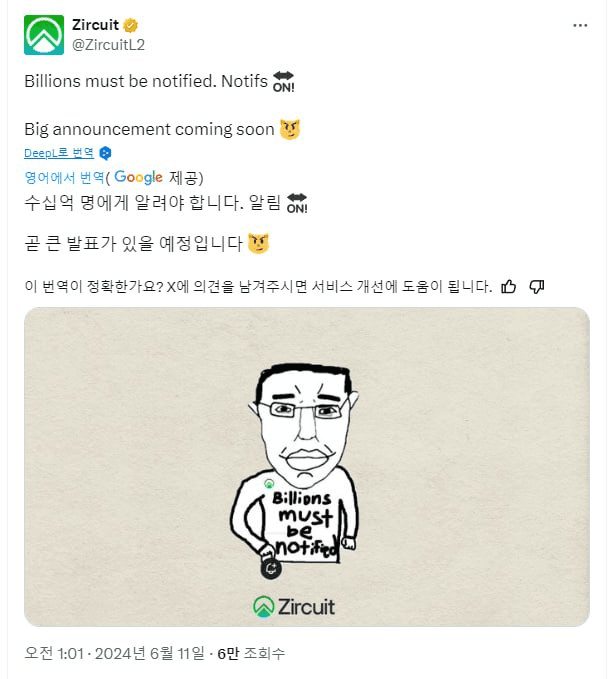616x679 pixels.
Task: Click the small green logo on the shirt
Action: (269, 483)
